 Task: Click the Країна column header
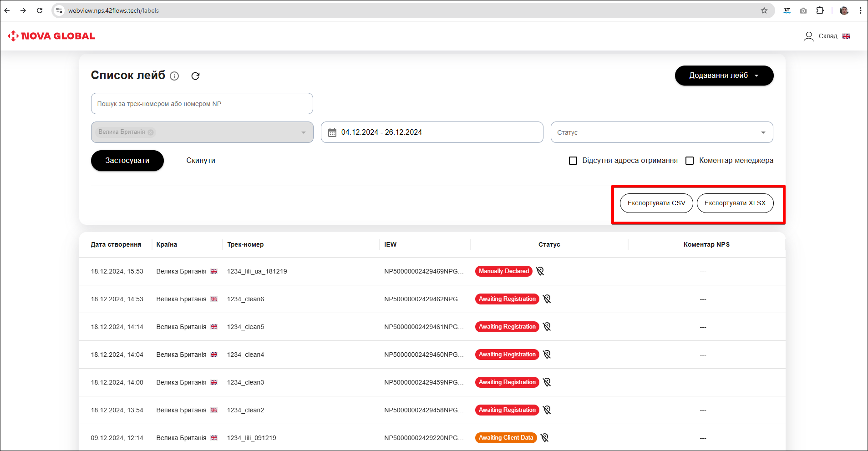[x=167, y=244]
